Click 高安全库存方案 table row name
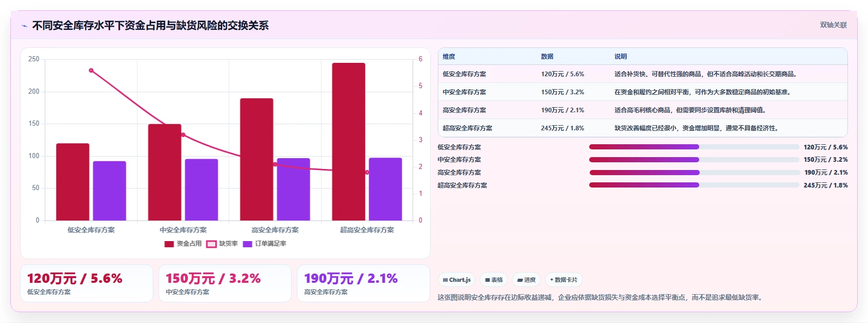 pyautogui.click(x=464, y=110)
